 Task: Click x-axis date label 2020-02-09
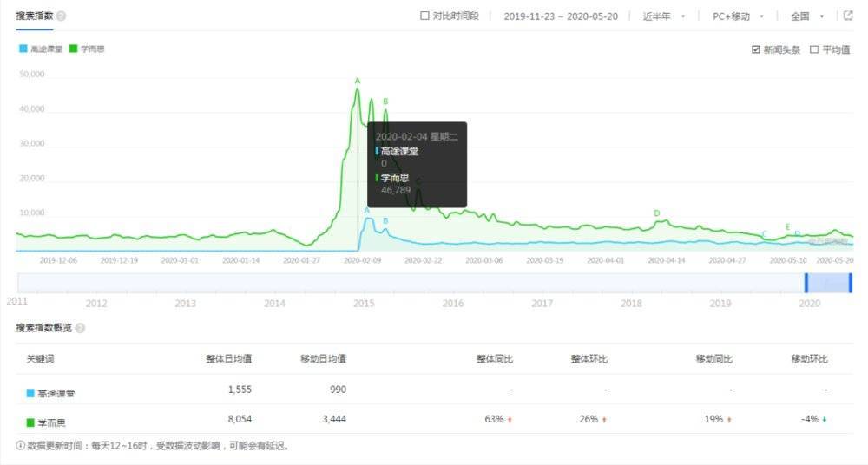[363, 260]
